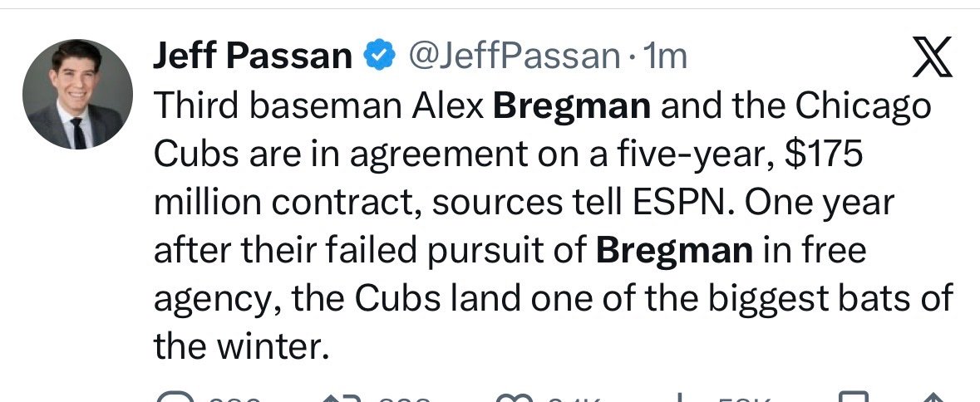
Task: Click the Jeff Passan display name
Action: (x=253, y=56)
